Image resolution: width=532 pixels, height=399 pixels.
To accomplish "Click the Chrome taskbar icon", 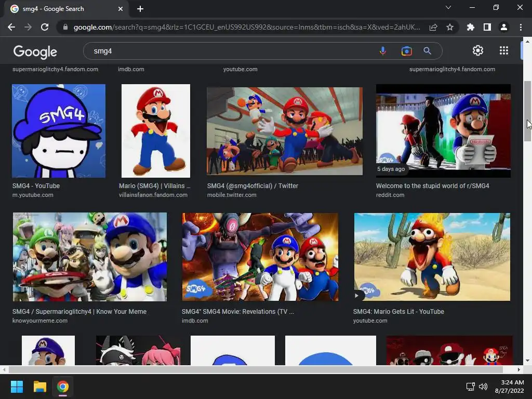I will tap(63, 387).
